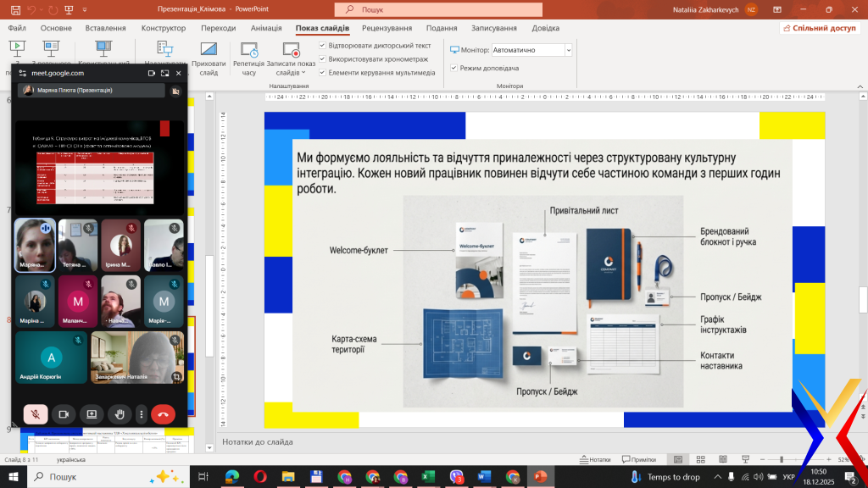Open Meet more options three-dot menu
The image size is (868, 488).
point(141,414)
